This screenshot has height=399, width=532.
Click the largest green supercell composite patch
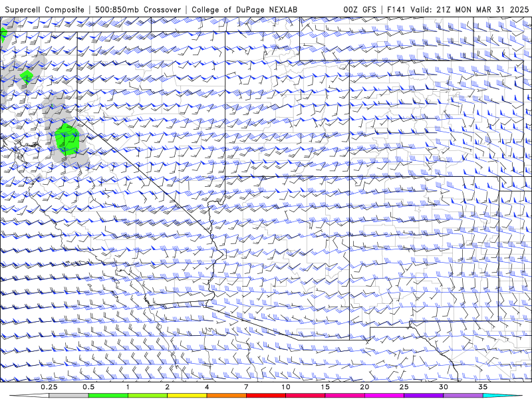[67, 140]
